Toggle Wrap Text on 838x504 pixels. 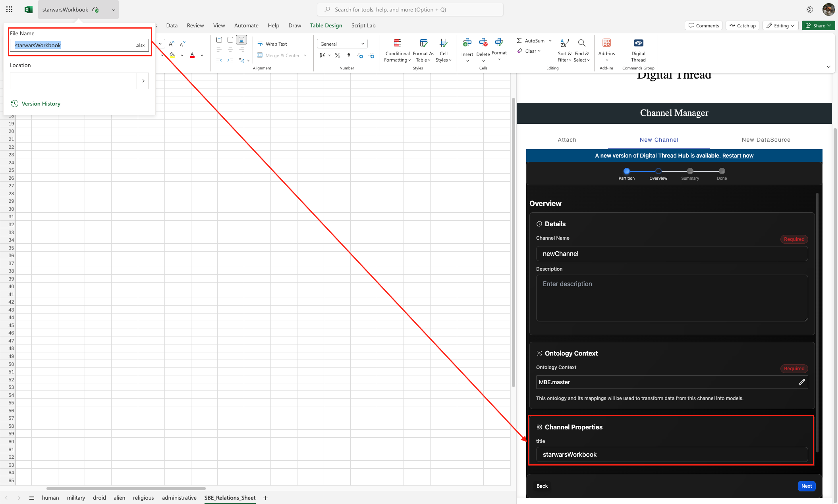[272, 44]
